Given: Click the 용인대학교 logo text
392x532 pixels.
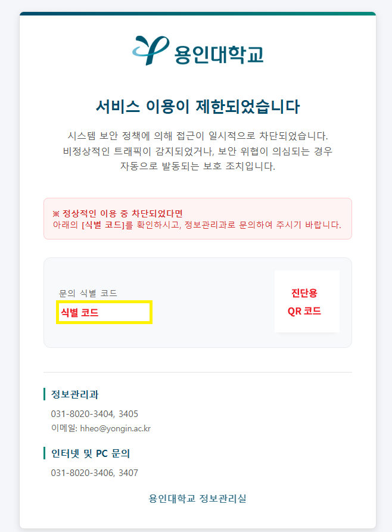Looking at the screenshot, I should tap(219, 54).
